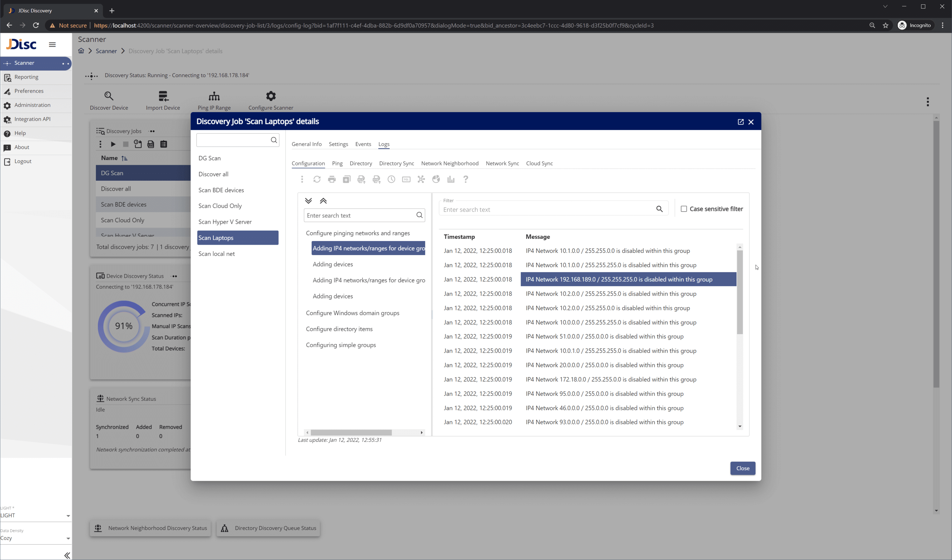The image size is (952, 560).
Task: Refresh the configuration log view
Action: point(317,179)
